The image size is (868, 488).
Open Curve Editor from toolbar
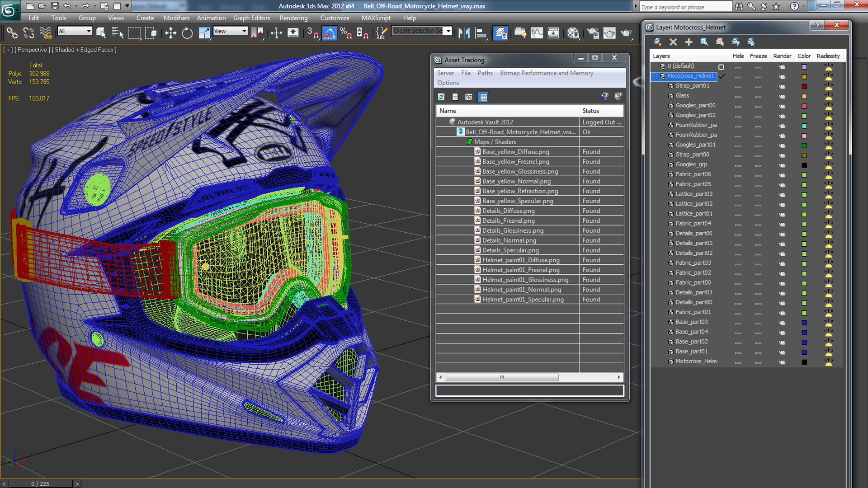click(537, 33)
